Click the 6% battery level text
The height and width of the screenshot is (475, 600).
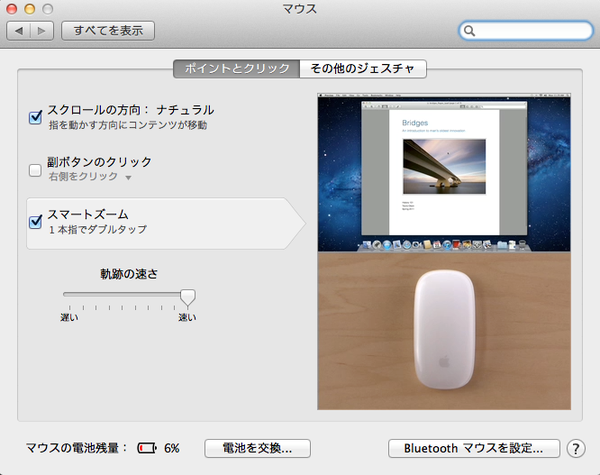tap(172, 448)
